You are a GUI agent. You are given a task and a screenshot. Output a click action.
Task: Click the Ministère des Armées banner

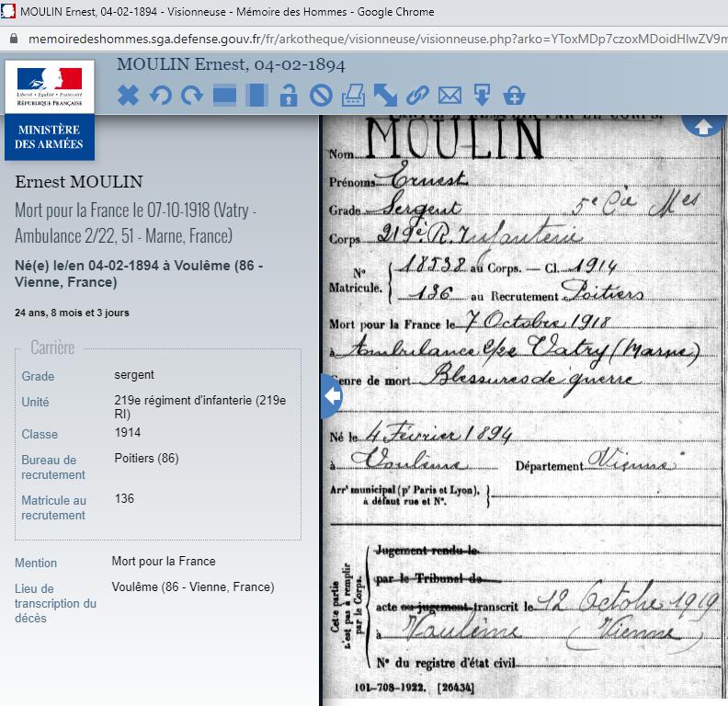(50, 137)
